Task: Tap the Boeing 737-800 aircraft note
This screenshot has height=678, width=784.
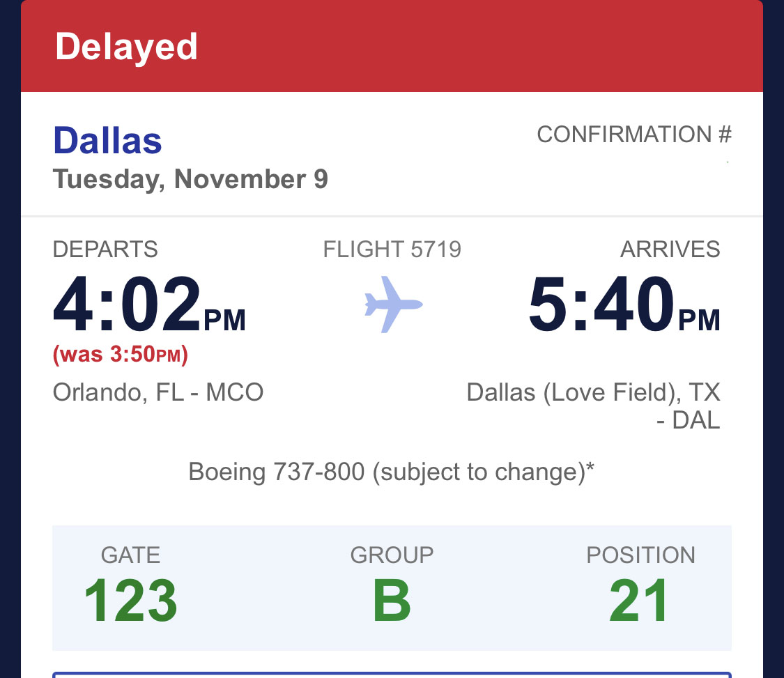Action: pos(392,472)
